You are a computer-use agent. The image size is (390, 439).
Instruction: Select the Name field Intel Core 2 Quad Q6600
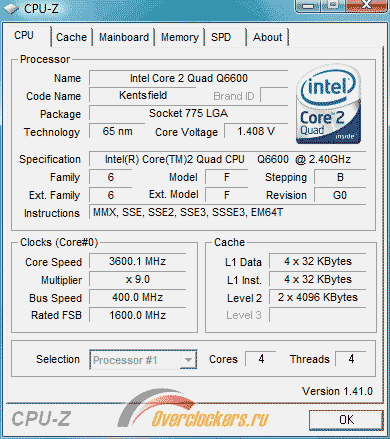tap(189, 78)
